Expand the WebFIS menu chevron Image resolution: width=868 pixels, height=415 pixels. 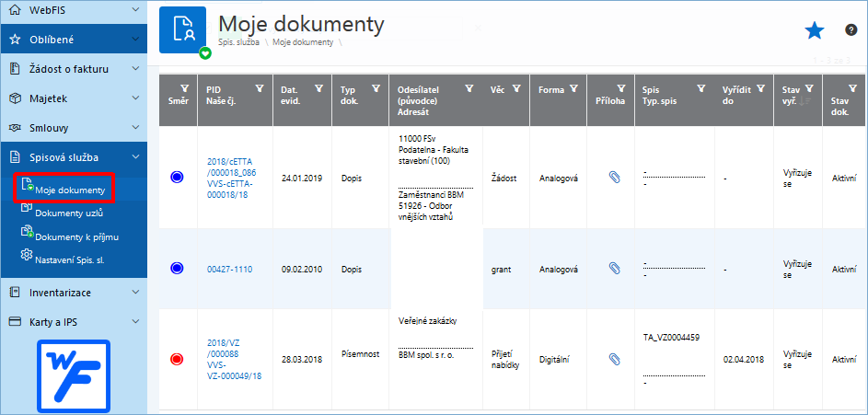[x=135, y=9]
